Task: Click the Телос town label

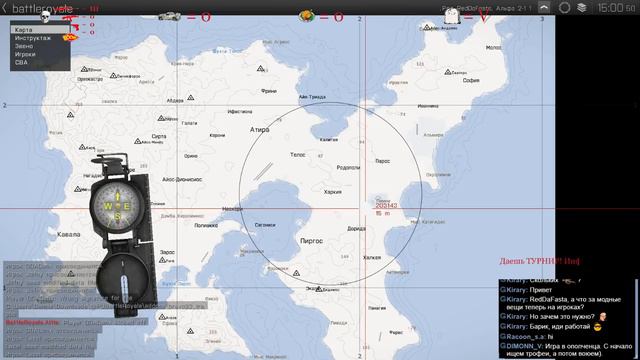Action: pos(298,155)
